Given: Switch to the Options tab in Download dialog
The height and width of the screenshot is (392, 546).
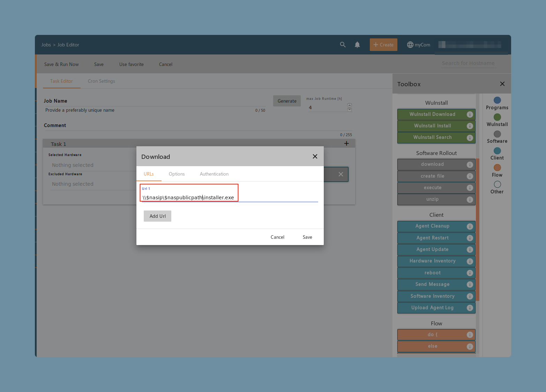Looking at the screenshot, I should (177, 174).
